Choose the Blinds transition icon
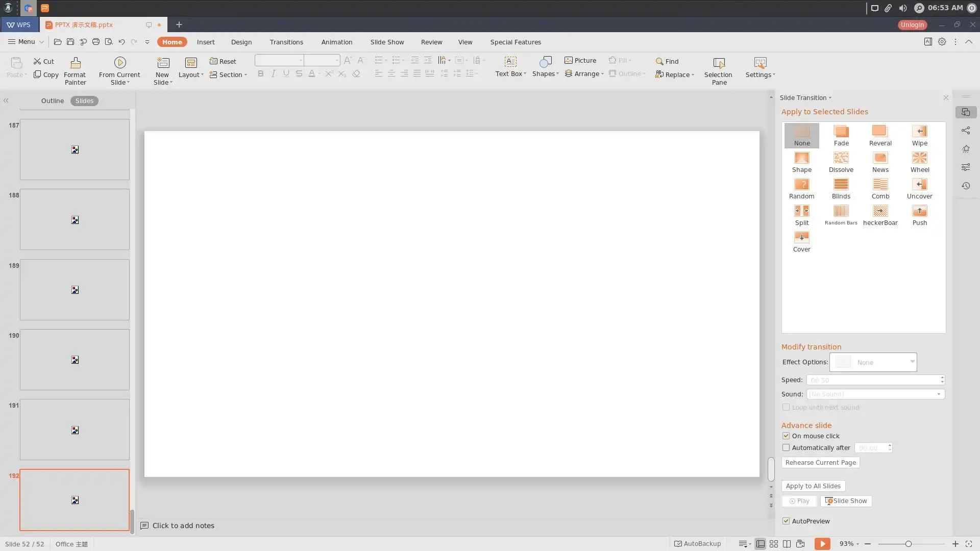Viewport: 980px width, 551px height. tap(841, 188)
